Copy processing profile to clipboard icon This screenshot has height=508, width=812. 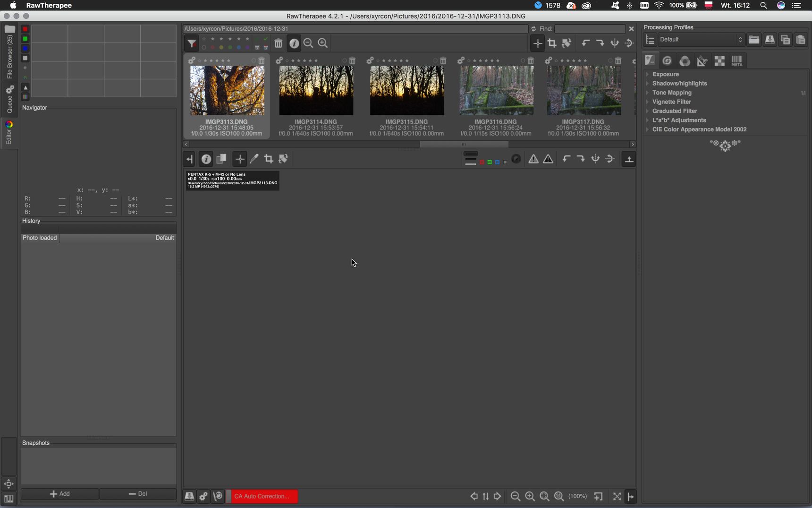(x=785, y=40)
